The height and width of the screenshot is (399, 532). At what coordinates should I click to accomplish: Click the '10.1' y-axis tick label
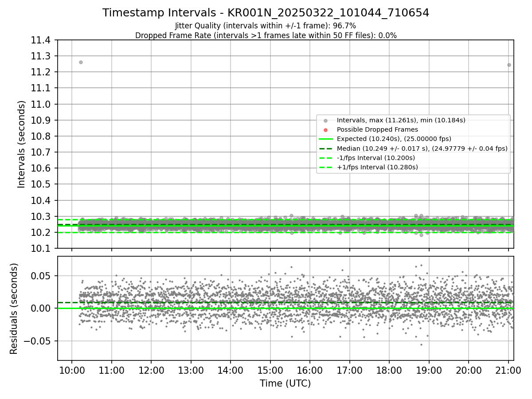(x=42, y=248)
